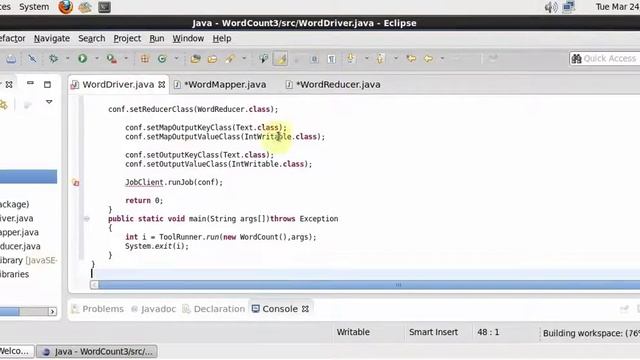Open the Window menu
Viewport: 640px width, 360px height.
click(x=188, y=38)
